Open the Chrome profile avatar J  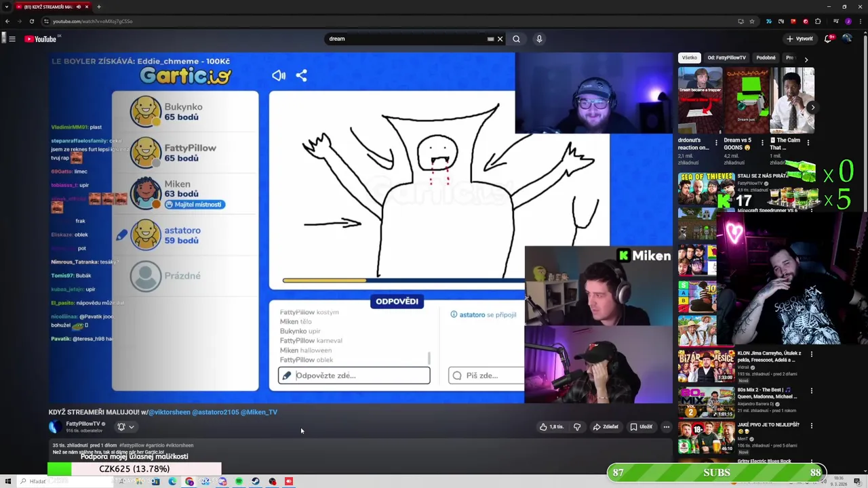[848, 21]
